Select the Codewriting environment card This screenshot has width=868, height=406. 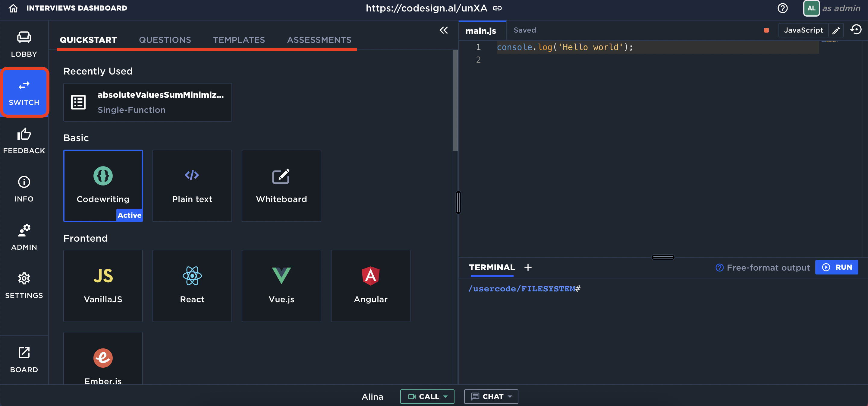pos(103,186)
